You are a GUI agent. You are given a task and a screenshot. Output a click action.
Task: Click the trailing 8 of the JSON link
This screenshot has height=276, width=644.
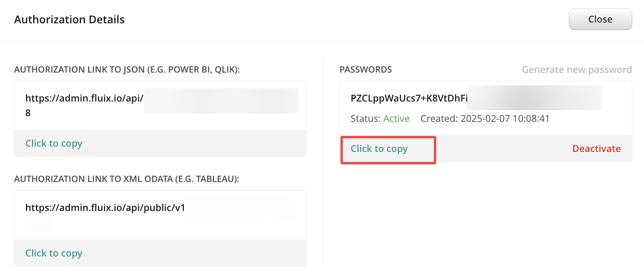[x=28, y=113]
